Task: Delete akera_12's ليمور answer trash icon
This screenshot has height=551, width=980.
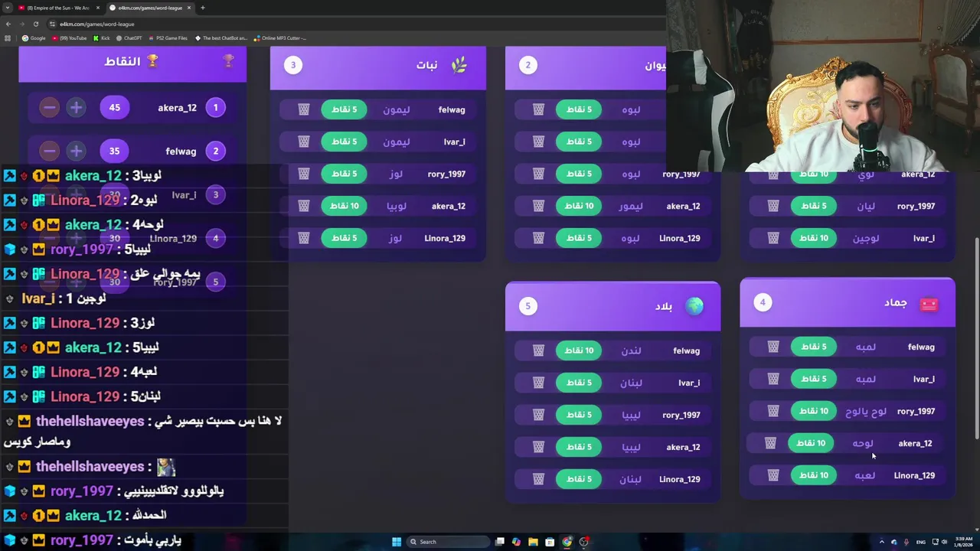Action: tap(539, 206)
